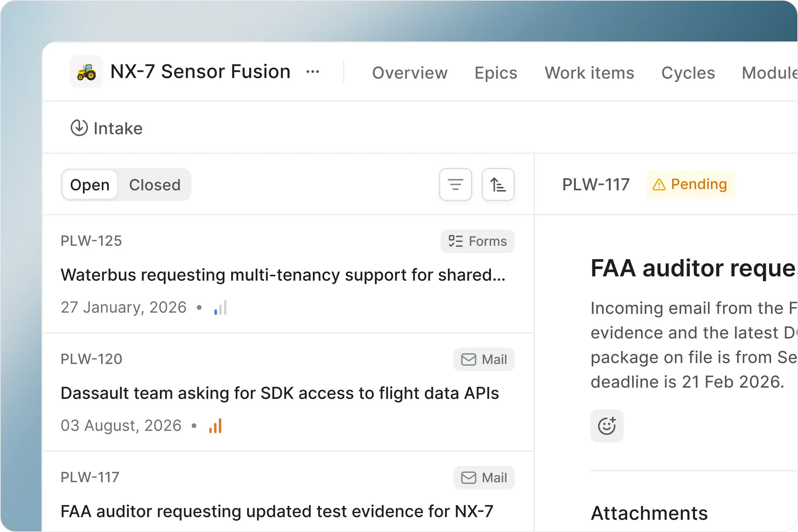Switch to the Closed intake filter
Image resolution: width=798 pixels, height=532 pixels.
pos(154,184)
